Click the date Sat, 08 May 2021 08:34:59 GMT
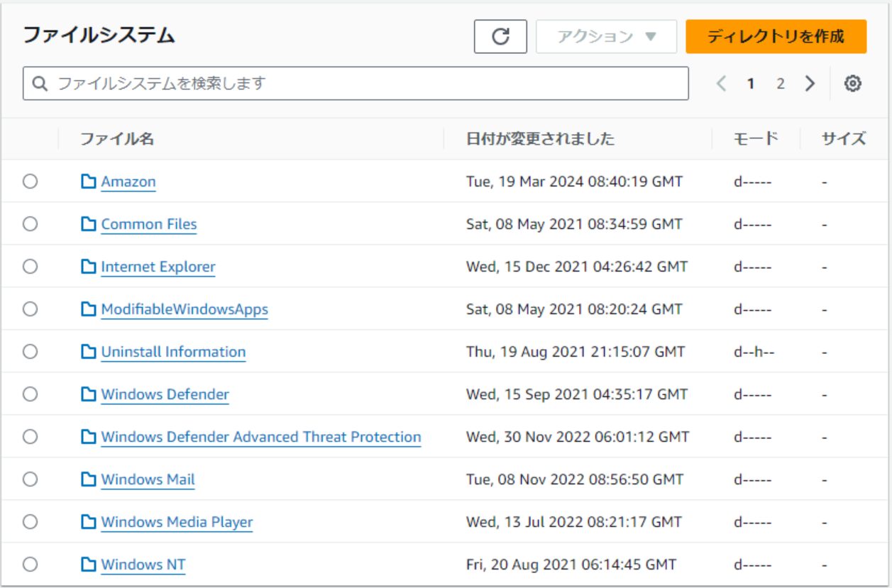The height and width of the screenshot is (588, 892). [574, 224]
